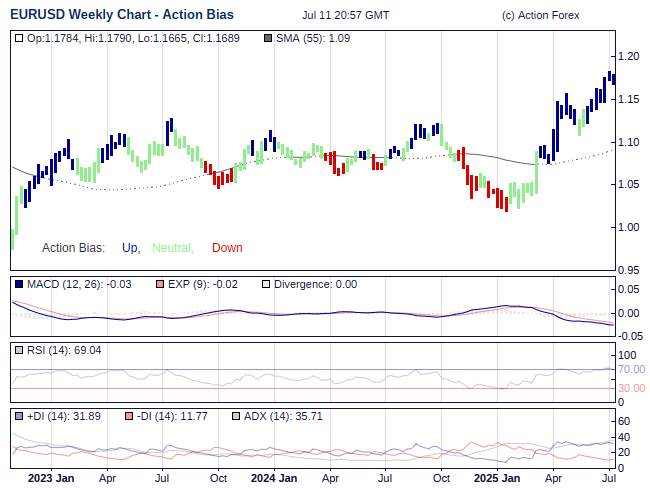Click the dark blue MACD legend square

coord(19,285)
